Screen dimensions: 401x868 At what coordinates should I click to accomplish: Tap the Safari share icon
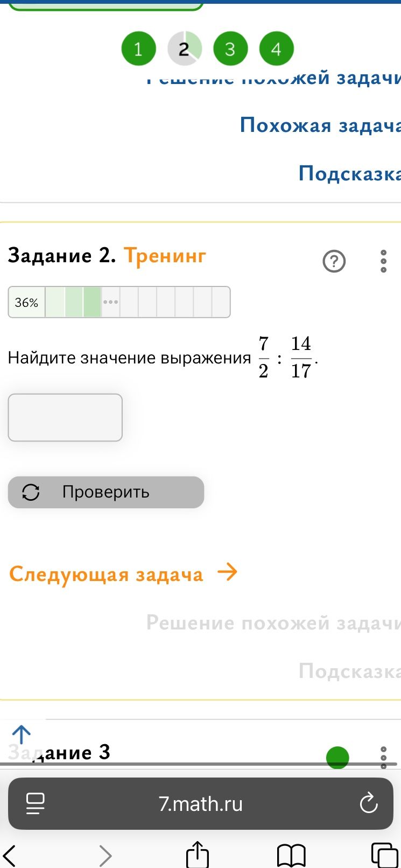coord(197,855)
